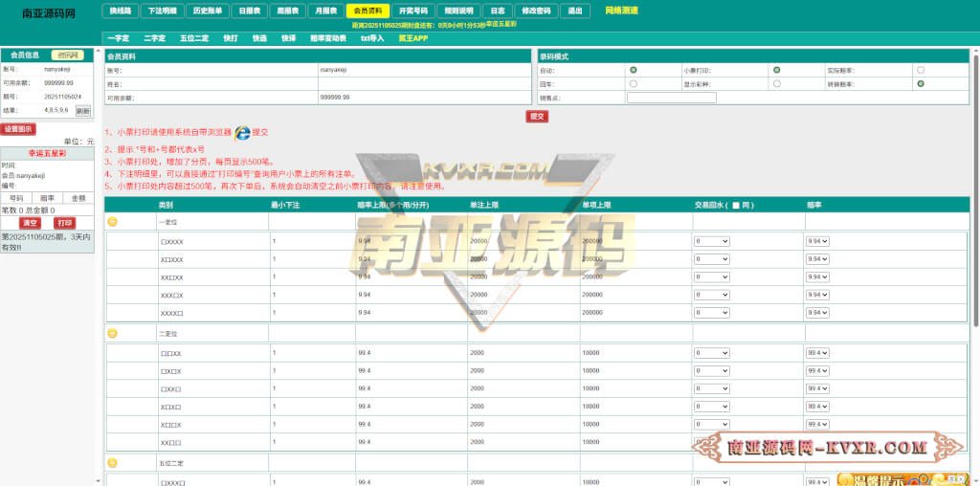Open the 赔率 dropdown for □XXXX row
Viewport: 980px width, 486px height.
coord(817,242)
